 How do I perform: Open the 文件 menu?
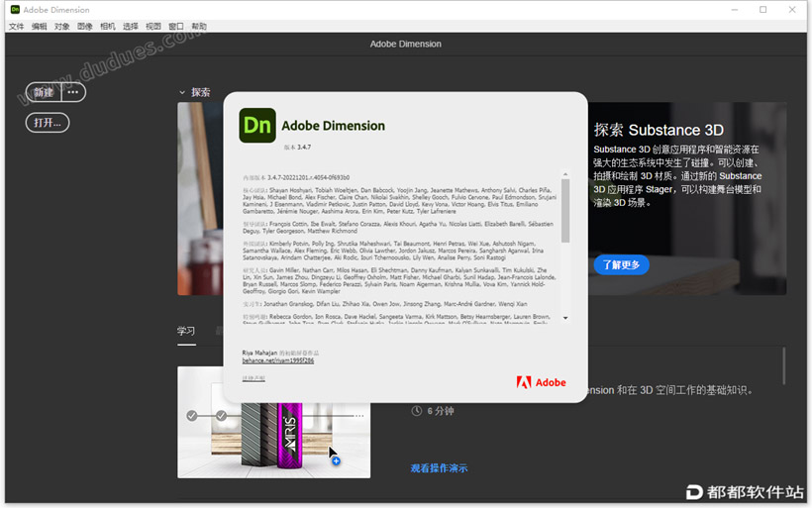click(x=16, y=27)
